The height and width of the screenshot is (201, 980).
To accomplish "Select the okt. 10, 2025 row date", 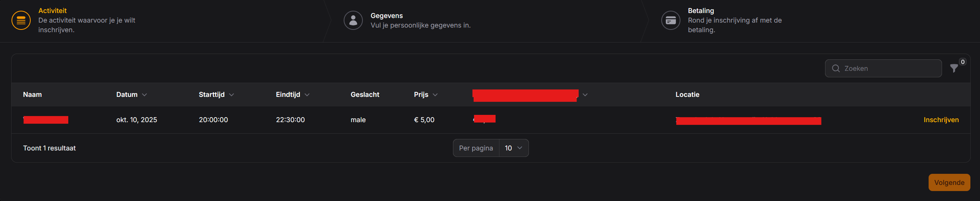I will point(137,120).
